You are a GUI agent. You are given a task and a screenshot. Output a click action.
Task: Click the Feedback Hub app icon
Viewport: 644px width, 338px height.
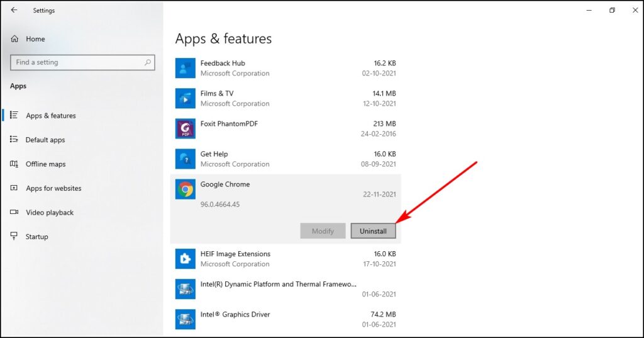(x=186, y=68)
